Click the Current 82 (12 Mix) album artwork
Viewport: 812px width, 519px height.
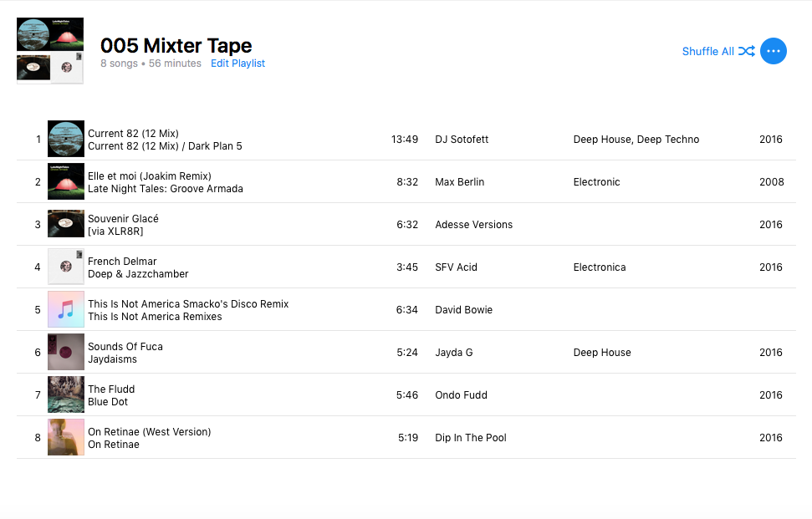tap(66, 139)
